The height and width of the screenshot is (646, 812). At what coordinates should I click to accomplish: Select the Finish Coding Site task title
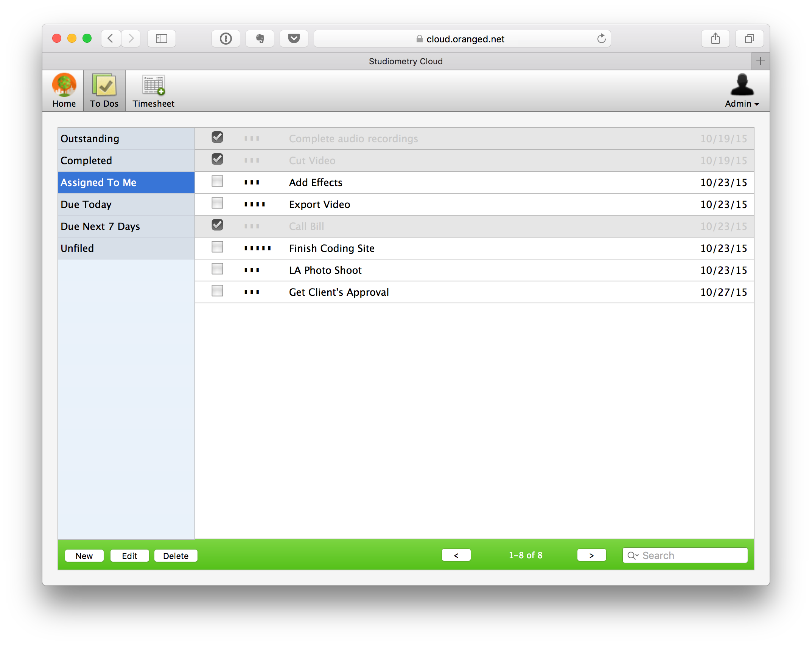tap(332, 248)
